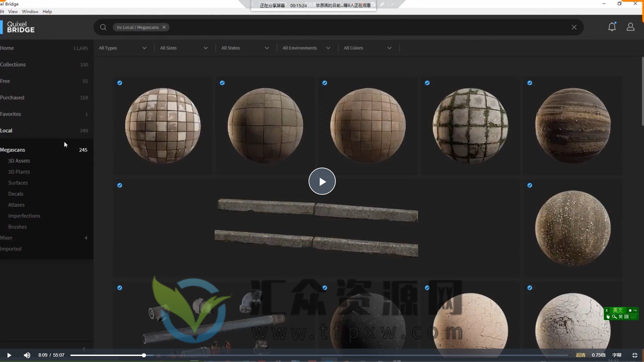Click the center play overlay button
The height and width of the screenshot is (362, 644).
[322, 181]
